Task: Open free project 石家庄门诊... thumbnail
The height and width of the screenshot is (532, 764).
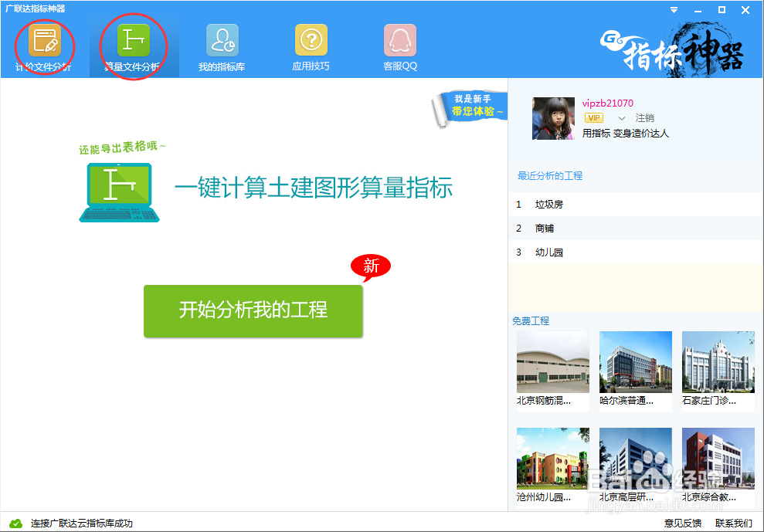Action: click(718, 362)
